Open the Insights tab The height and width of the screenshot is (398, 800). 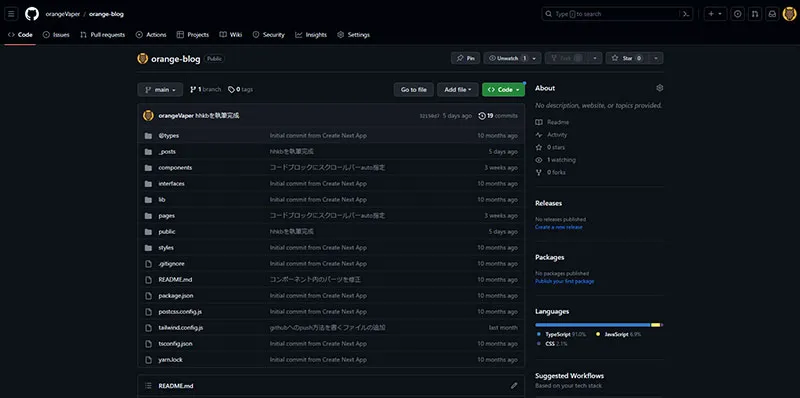tap(311, 35)
